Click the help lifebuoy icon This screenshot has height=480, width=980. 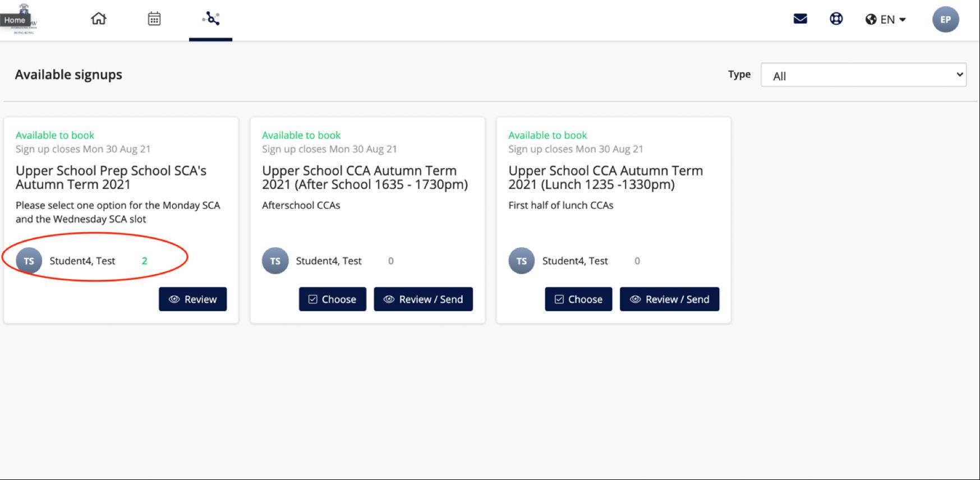point(836,19)
